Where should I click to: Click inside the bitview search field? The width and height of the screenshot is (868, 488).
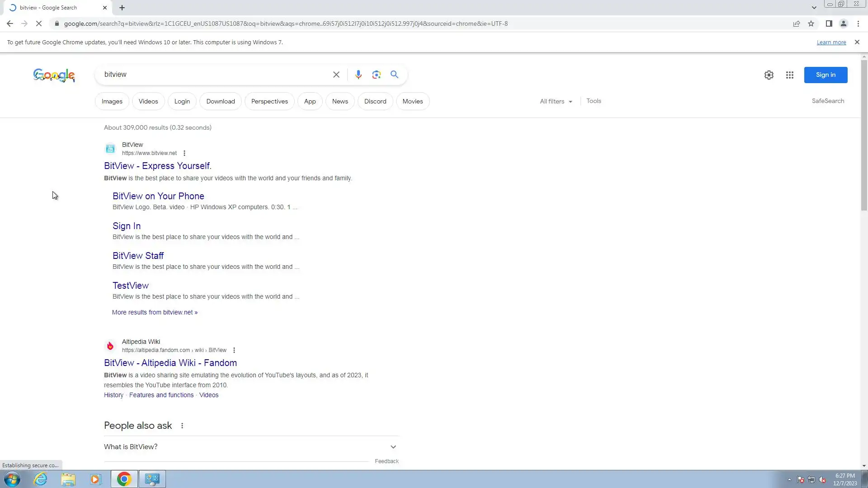[x=212, y=75]
